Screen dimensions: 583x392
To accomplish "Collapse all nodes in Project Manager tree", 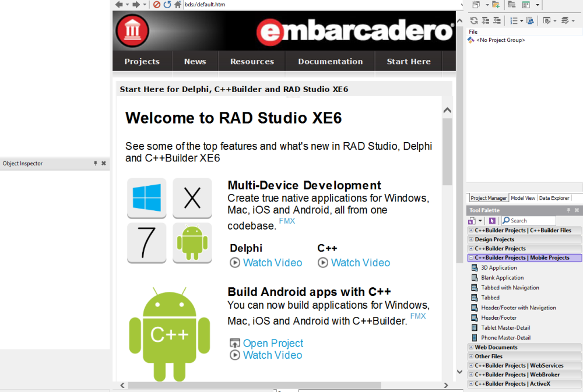I will 497,20.
